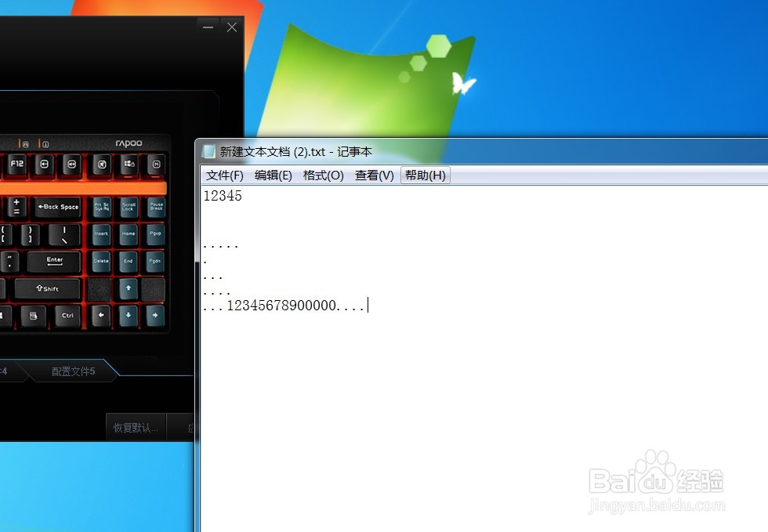Image resolution: width=768 pixels, height=532 pixels.
Task: Select the right Ctrl key on the keyboard
Action: 67,316
